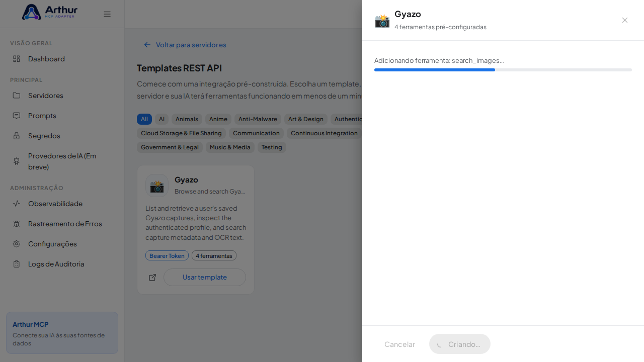Open Prompts section
Viewport: 644px width, 362px height.
(x=62, y=116)
